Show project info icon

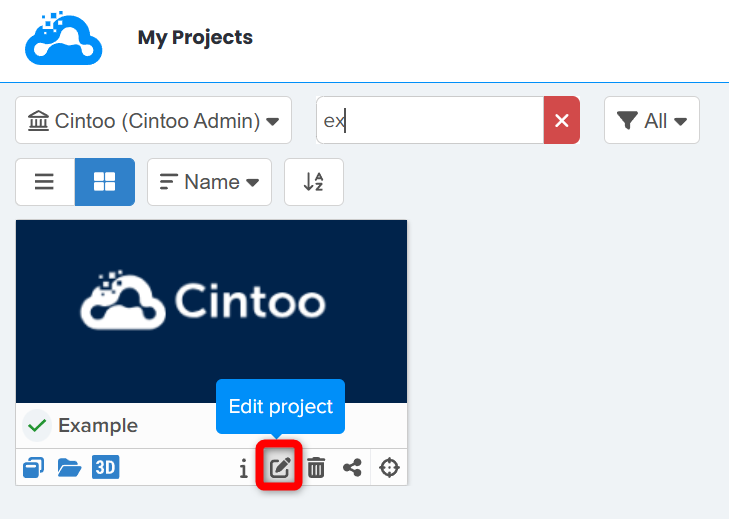244,468
